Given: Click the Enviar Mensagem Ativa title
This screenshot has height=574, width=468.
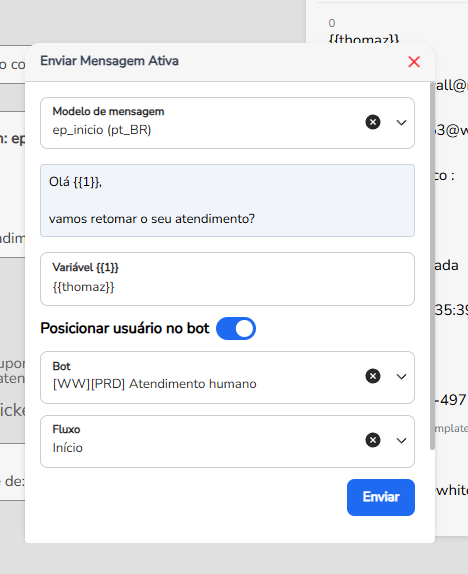Looking at the screenshot, I should [109, 61].
